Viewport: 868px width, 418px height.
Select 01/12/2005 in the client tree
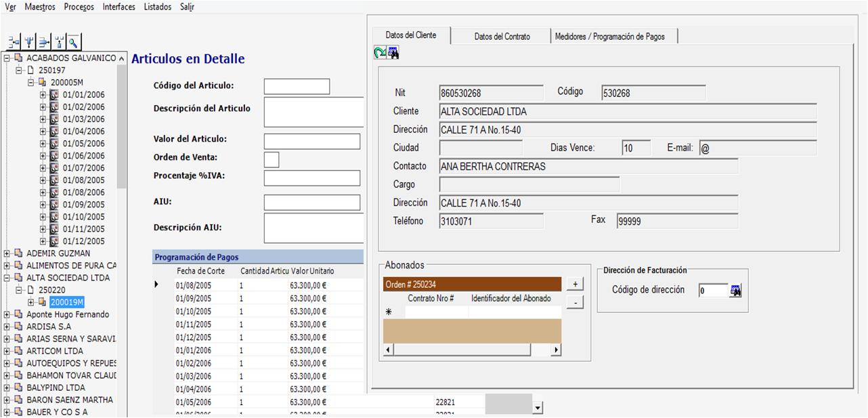84,241
